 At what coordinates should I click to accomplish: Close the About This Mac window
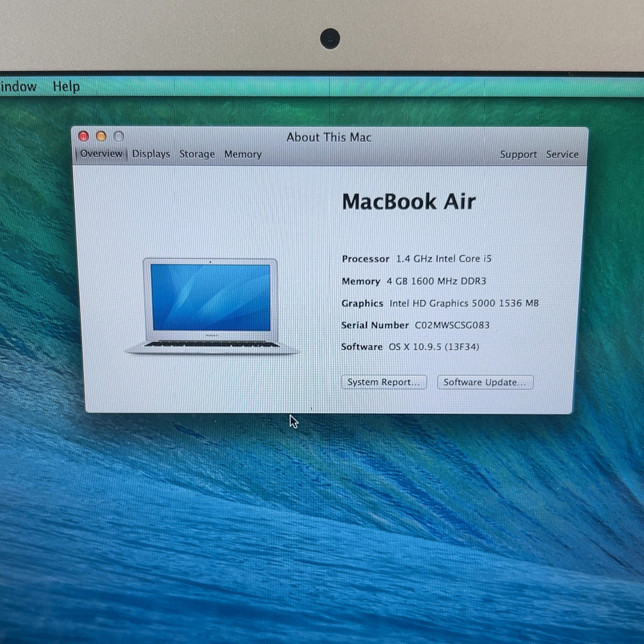83,136
